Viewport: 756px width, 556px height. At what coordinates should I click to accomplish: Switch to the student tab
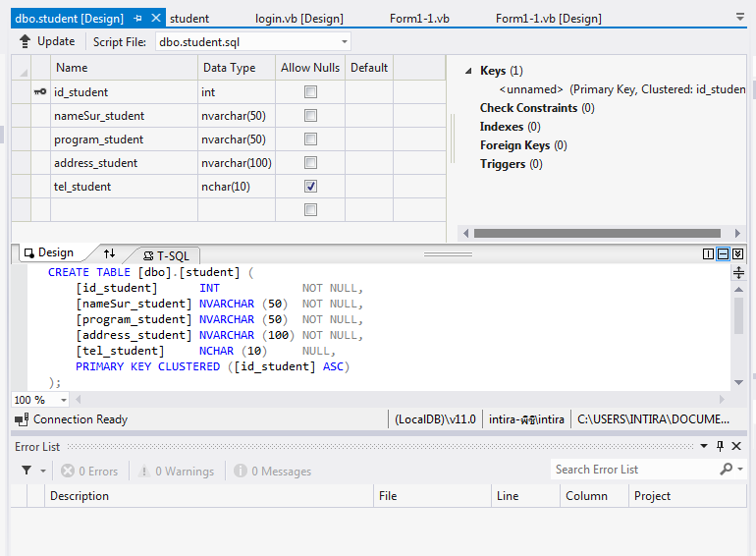[189, 19]
